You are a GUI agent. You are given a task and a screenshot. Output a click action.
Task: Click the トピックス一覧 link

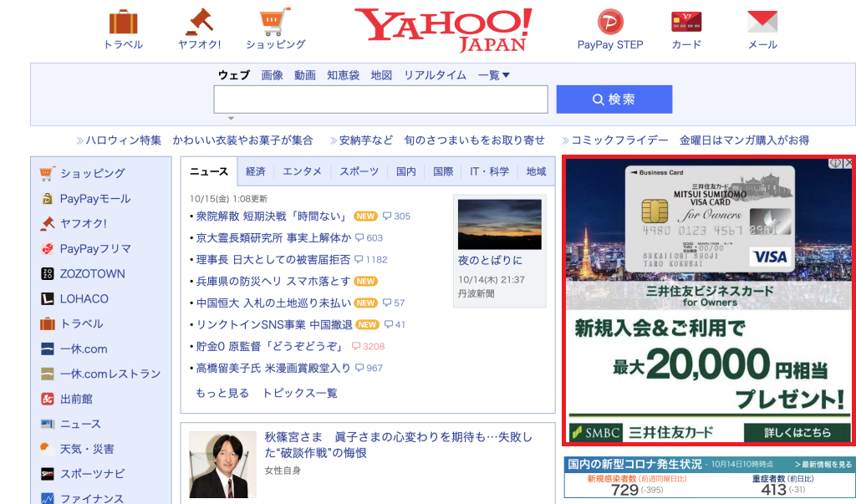click(300, 393)
